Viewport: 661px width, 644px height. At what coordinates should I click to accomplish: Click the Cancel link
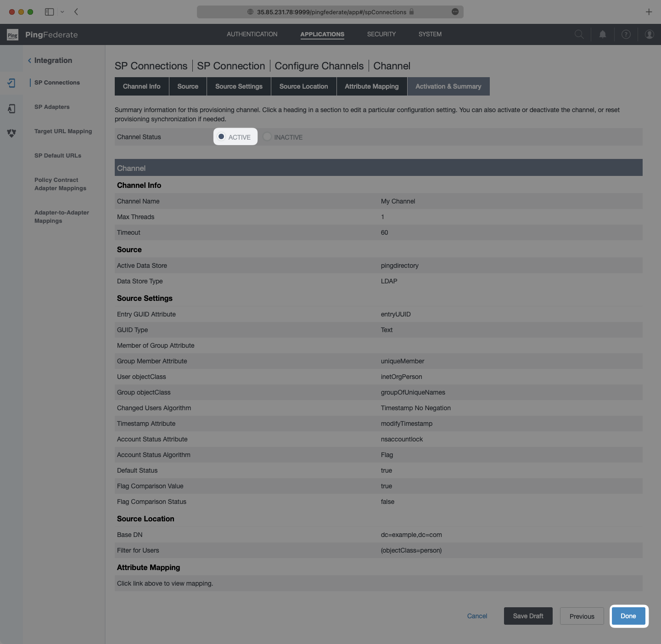477,616
